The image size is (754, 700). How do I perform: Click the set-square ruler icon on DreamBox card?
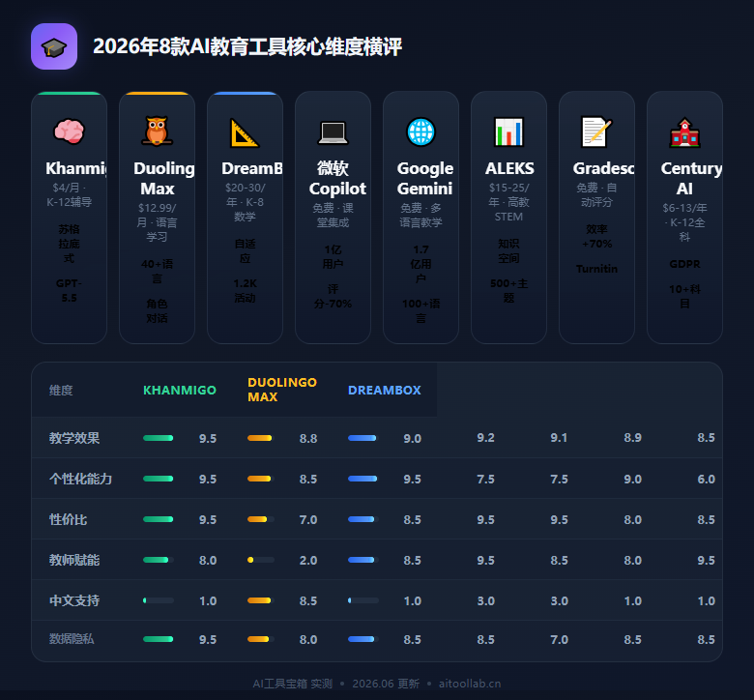pos(245,131)
